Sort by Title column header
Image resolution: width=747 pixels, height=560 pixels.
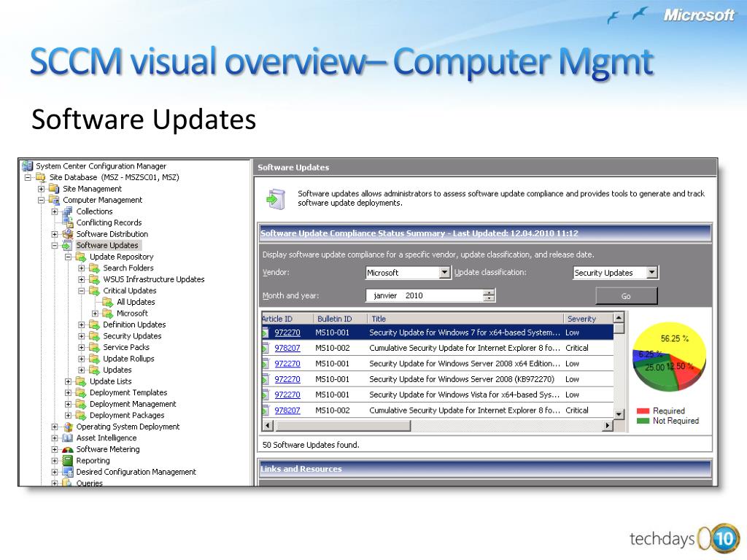click(465, 319)
